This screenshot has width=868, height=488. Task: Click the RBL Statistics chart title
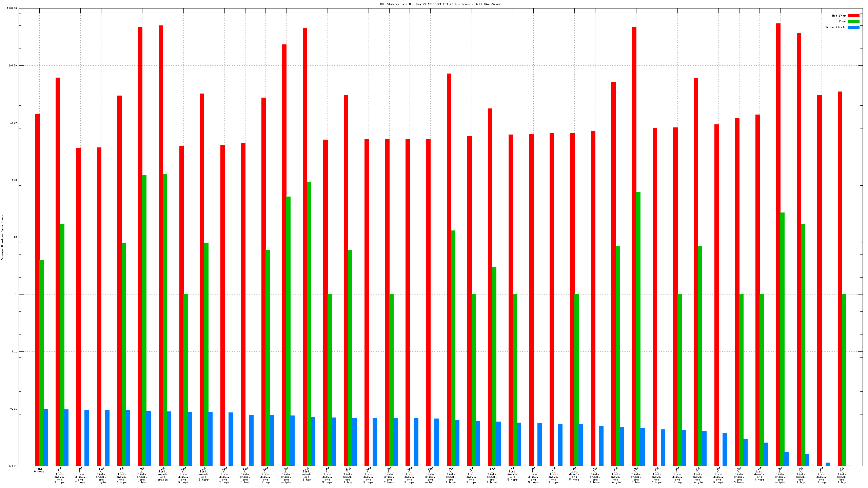[440, 4]
